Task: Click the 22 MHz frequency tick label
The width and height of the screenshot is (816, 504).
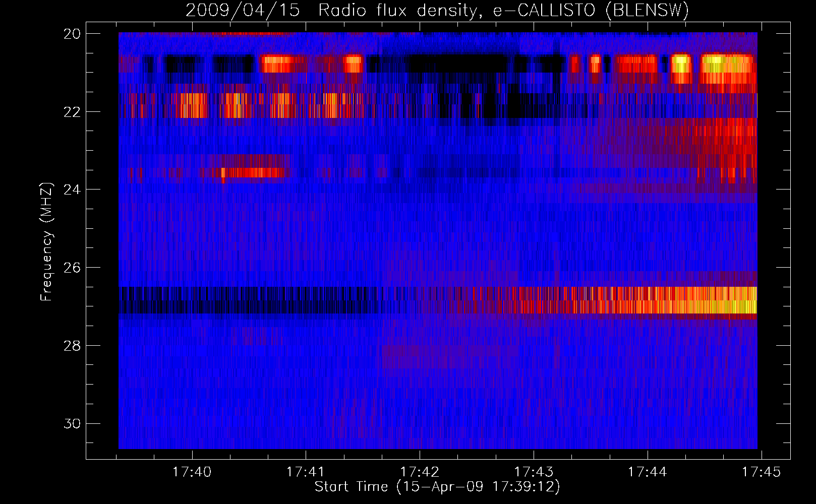Action: [x=72, y=111]
